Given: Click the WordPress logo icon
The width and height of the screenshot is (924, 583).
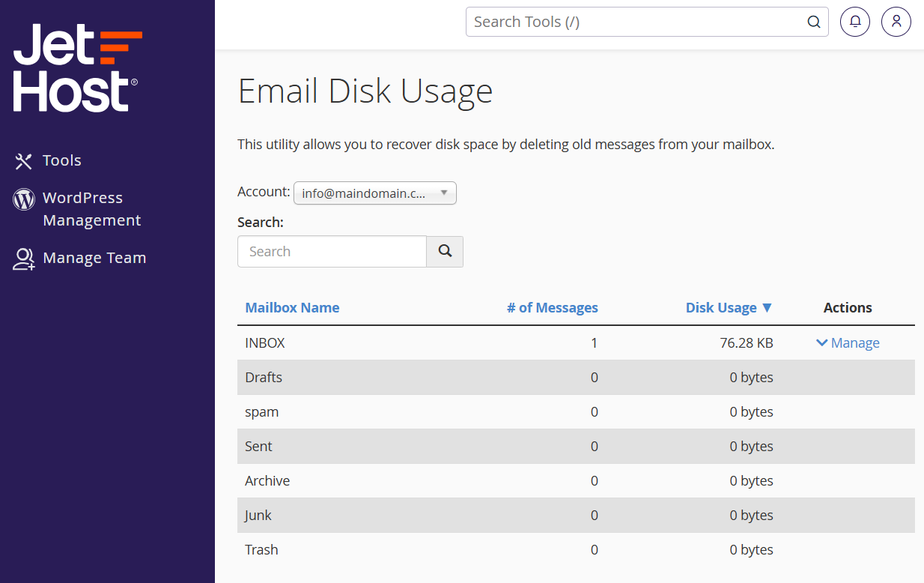Looking at the screenshot, I should click(x=24, y=199).
